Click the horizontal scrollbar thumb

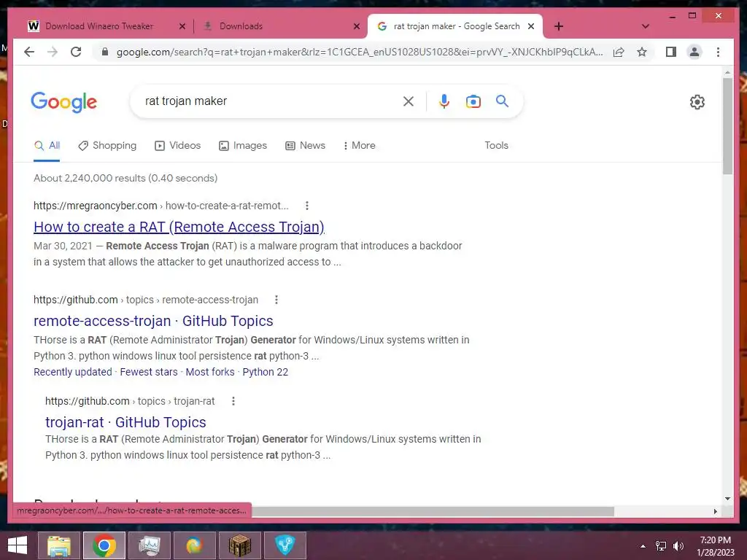point(433,511)
